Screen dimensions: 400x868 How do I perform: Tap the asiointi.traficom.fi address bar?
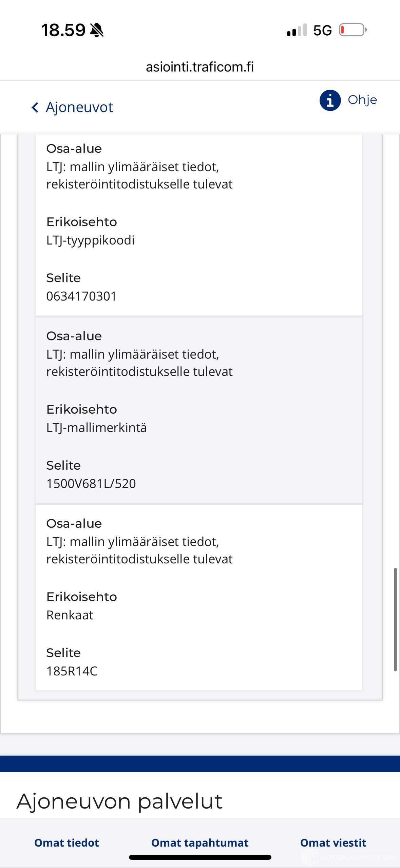200,67
